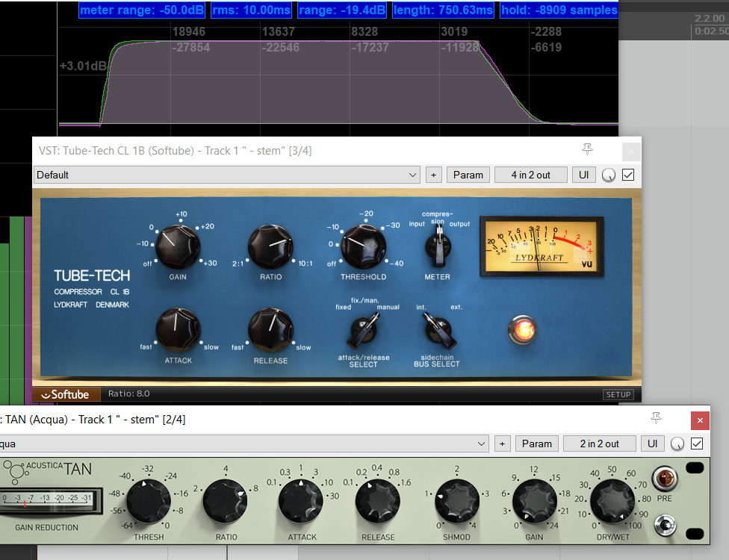Image resolution: width=729 pixels, height=560 pixels.
Task: Click the Tube-Tech RELEASE knob
Action: [x=270, y=331]
